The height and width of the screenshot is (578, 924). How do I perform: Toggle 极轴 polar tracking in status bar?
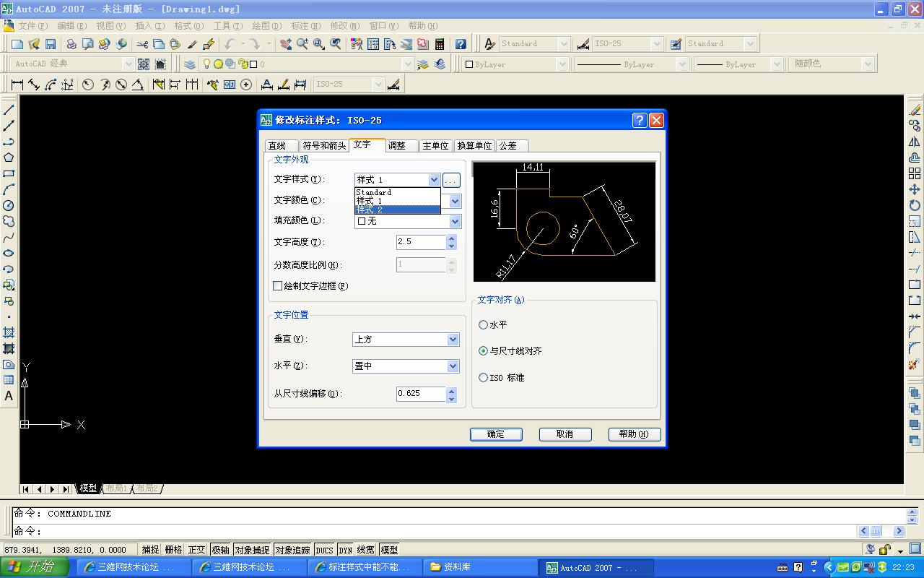click(x=220, y=550)
